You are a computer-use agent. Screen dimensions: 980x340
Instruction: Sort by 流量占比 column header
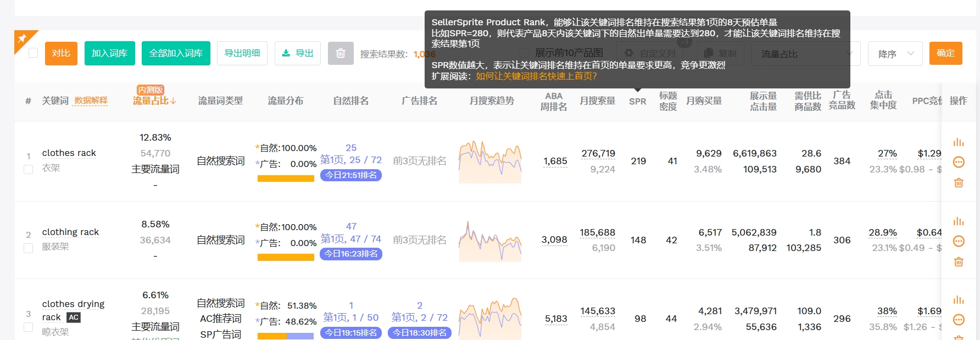[x=154, y=101]
